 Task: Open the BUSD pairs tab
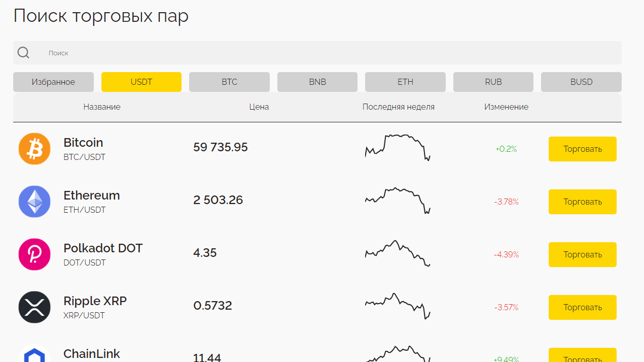[581, 82]
